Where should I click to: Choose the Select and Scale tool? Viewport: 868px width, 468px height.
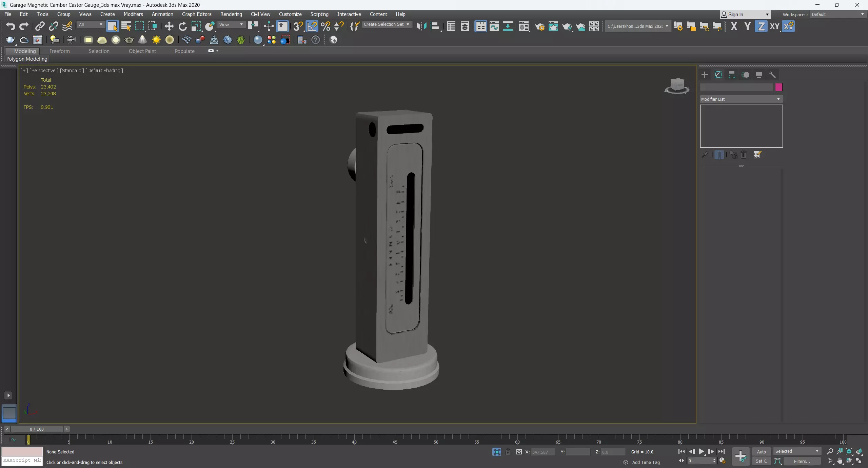196,26
